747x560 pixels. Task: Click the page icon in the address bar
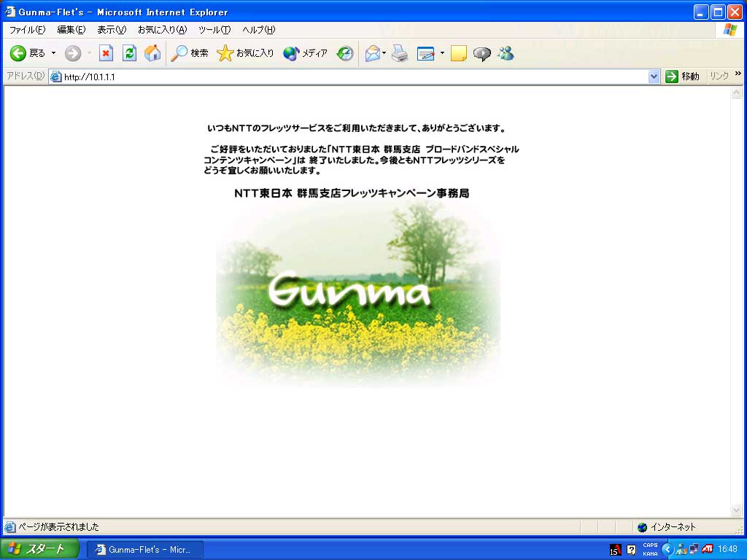56,77
